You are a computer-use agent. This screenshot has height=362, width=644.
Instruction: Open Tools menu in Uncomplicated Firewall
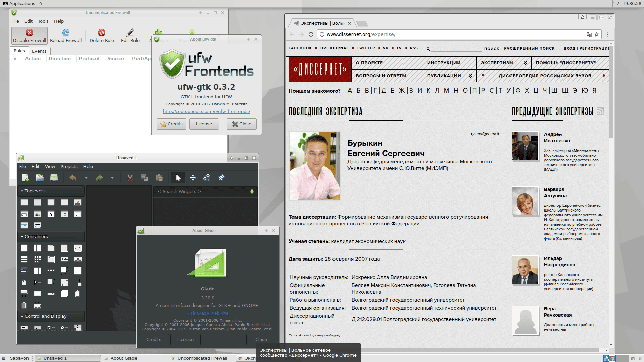coord(43,21)
